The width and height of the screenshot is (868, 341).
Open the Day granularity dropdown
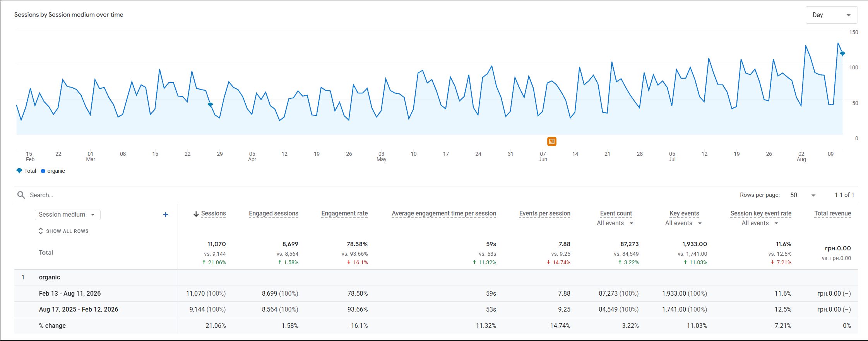[832, 15]
